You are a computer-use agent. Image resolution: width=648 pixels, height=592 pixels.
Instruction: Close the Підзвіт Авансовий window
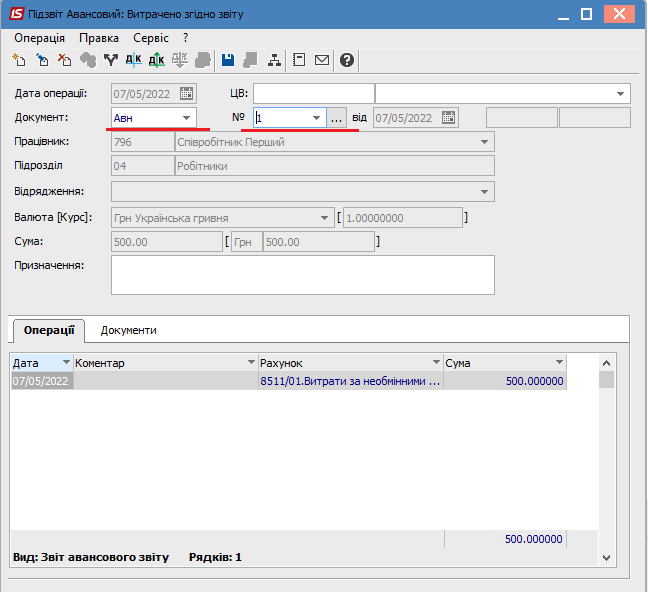click(619, 14)
